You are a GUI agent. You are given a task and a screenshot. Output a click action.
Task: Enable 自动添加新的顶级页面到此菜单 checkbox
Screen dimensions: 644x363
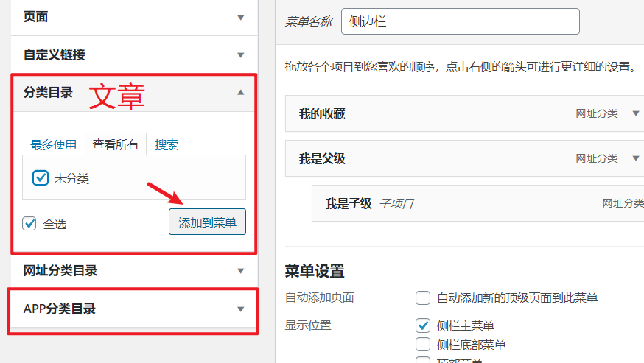click(x=423, y=297)
